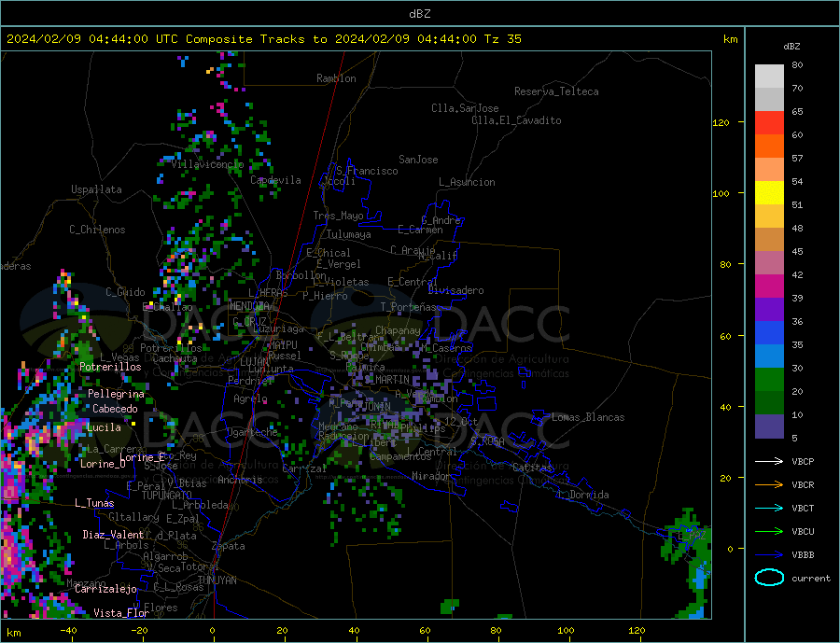Select the bright green 30 dBZ swatch

(x=769, y=380)
